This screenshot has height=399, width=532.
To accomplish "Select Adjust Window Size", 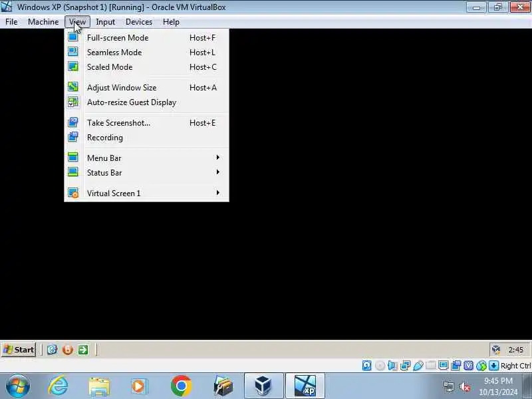I will [x=146, y=88].
